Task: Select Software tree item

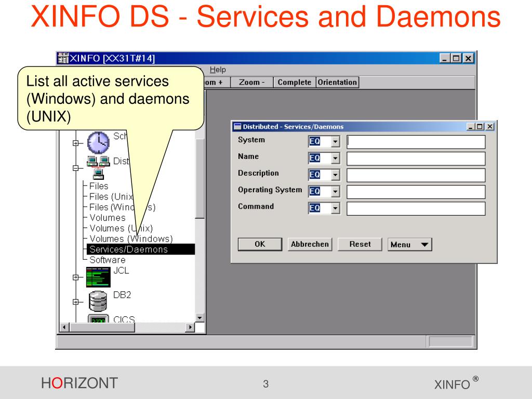Action: pos(107,260)
